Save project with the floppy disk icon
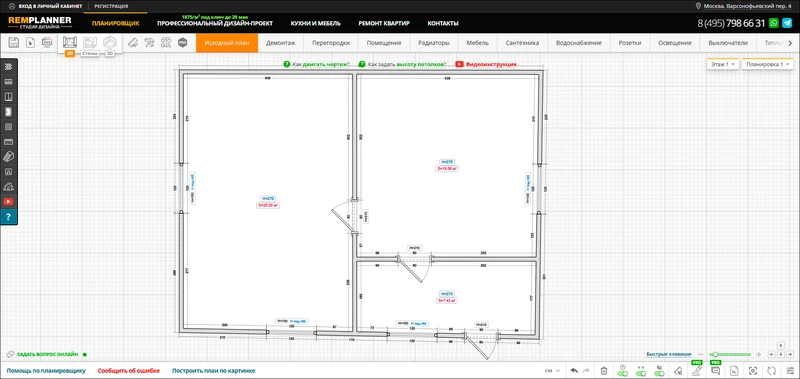 coord(14,43)
